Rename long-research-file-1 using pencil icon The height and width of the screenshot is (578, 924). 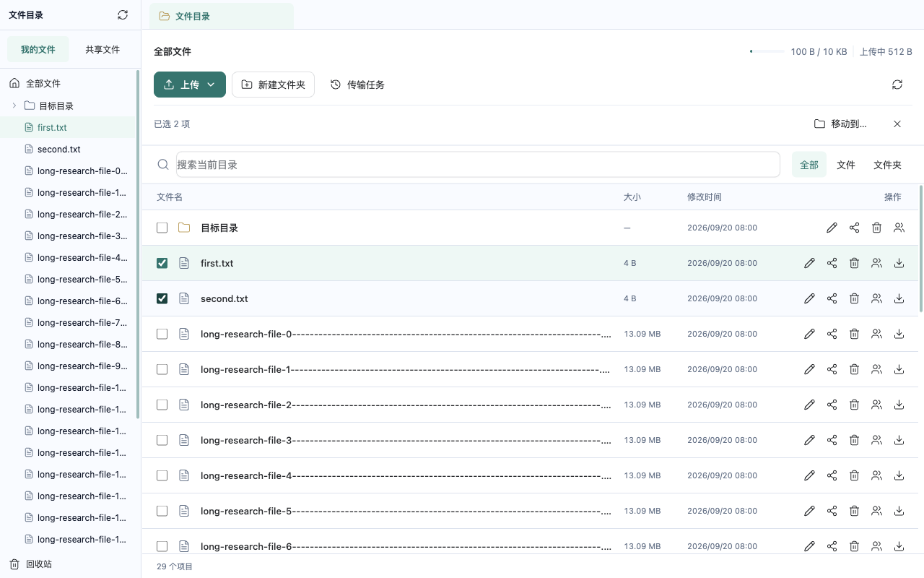coord(809,369)
